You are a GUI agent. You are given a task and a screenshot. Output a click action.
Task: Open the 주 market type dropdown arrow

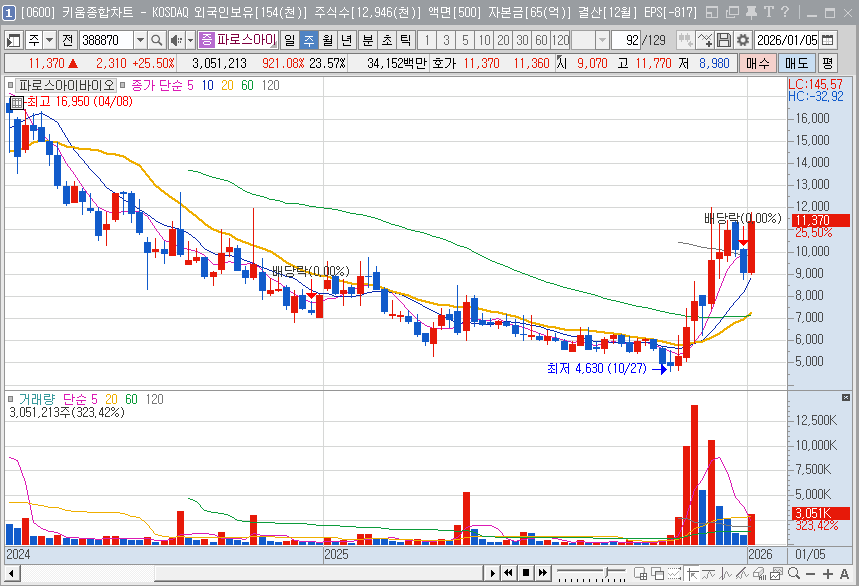[50, 40]
